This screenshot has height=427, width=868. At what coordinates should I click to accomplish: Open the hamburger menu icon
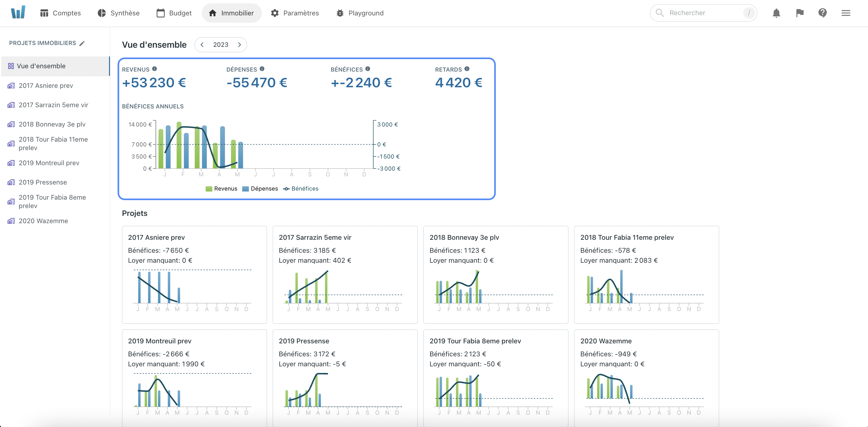pos(846,13)
